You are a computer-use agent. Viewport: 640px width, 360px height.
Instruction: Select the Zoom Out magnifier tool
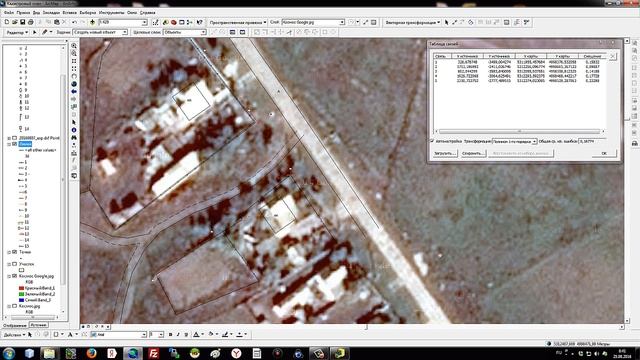pyautogui.click(x=74, y=53)
